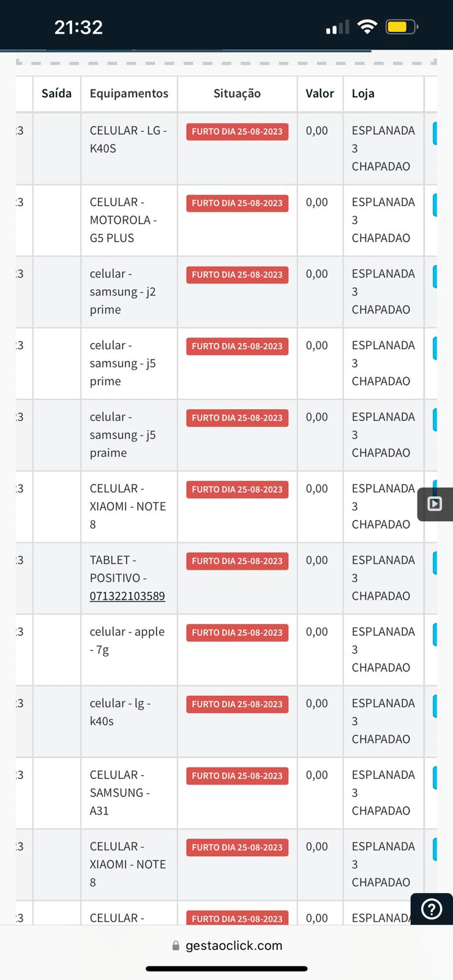Click the FURTO badge on MOTOROLA G5 PLUS row
The height and width of the screenshot is (980, 453).
pyautogui.click(x=237, y=203)
